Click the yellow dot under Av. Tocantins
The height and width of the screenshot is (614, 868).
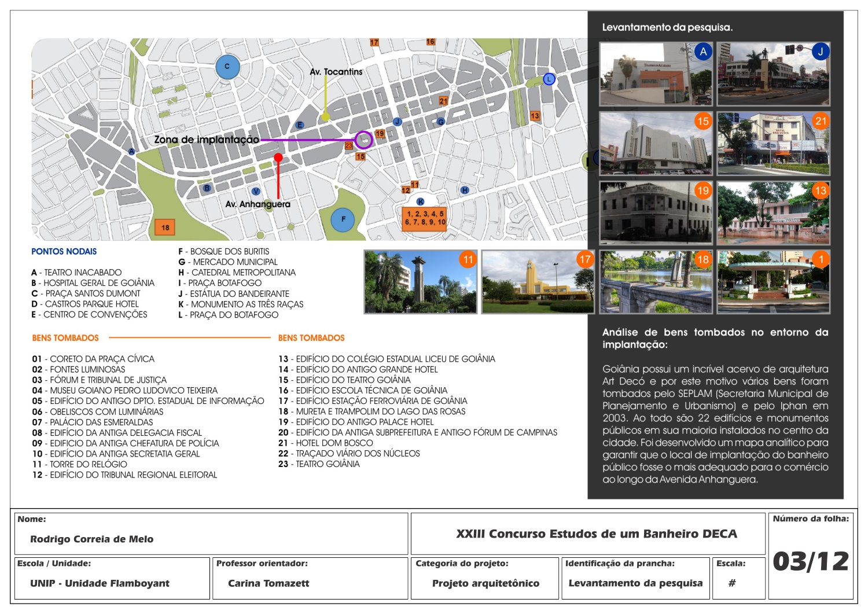[326, 117]
